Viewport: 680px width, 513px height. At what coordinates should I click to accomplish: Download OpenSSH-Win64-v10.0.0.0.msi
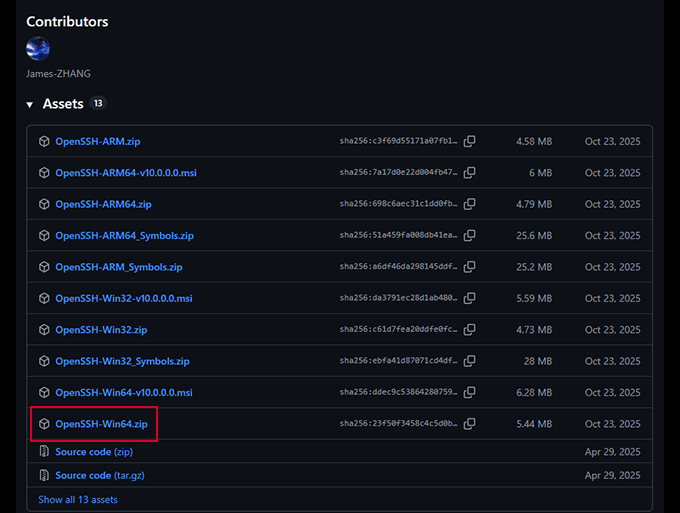click(124, 392)
